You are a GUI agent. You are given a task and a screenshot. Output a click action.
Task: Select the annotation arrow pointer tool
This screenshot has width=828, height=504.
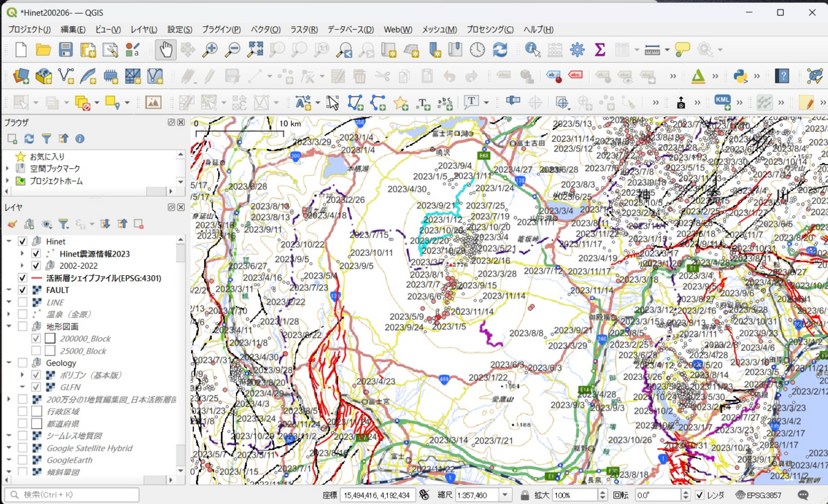click(333, 103)
